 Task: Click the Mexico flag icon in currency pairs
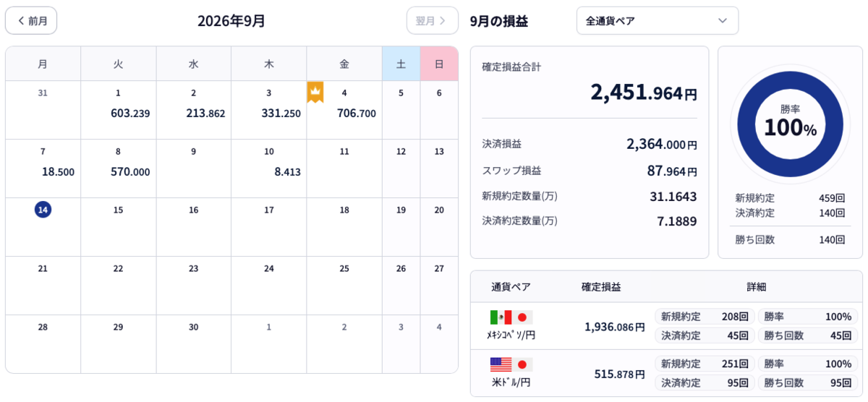click(501, 317)
